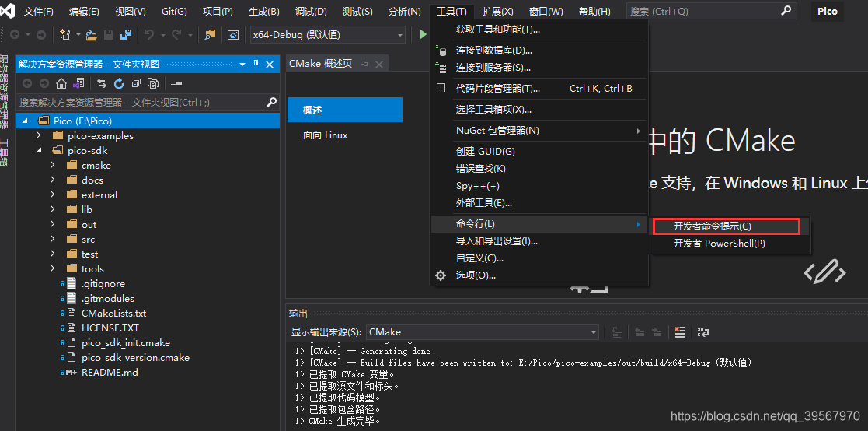Click the quick launch 搜索 (Ctrl+Q) box

pos(711,11)
